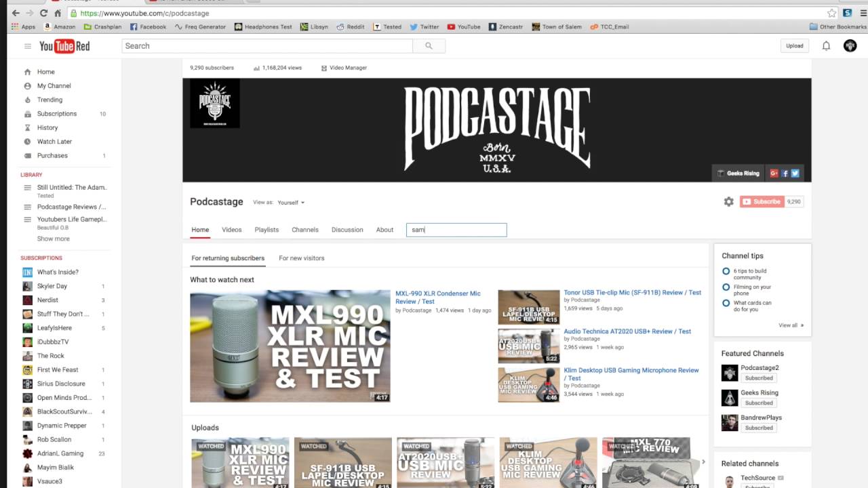Image resolution: width=868 pixels, height=488 pixels.
Task: Switch to the Discussion tab
Action: pos(347,230)
